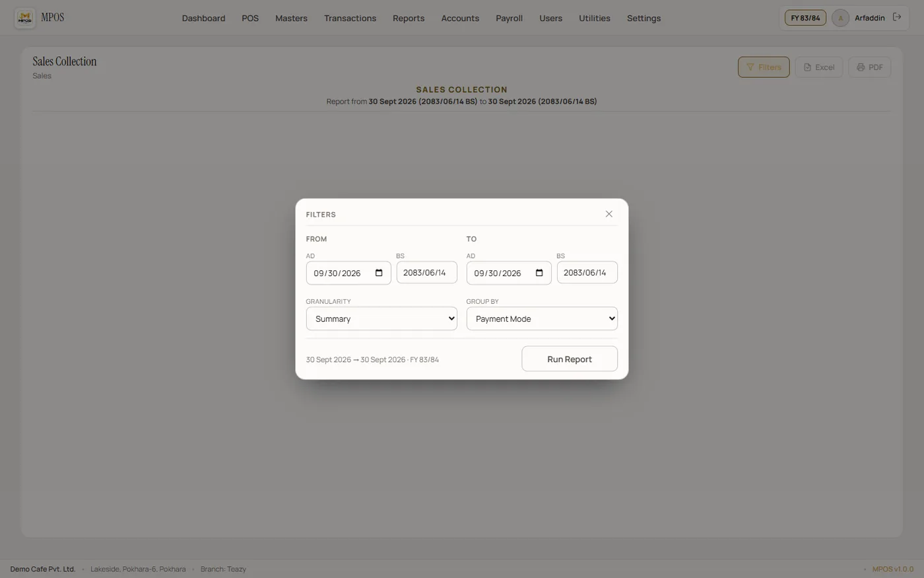
Task: Open the Accounts menu
Action: [x=460, y=18]
